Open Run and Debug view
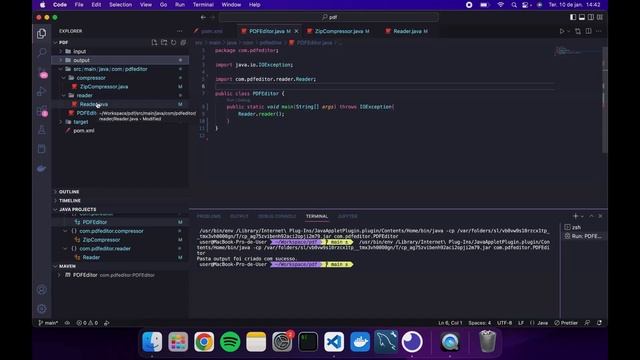 pyautogui.click(x=42, y=91)
